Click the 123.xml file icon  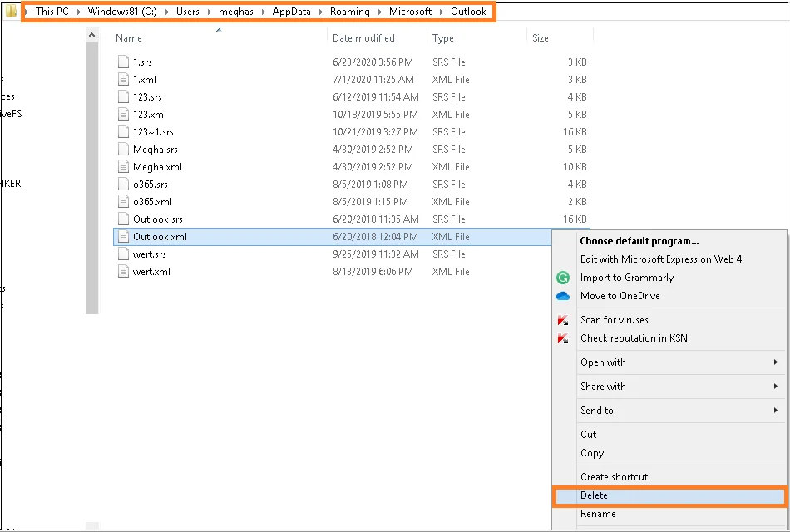pos(123,115)
